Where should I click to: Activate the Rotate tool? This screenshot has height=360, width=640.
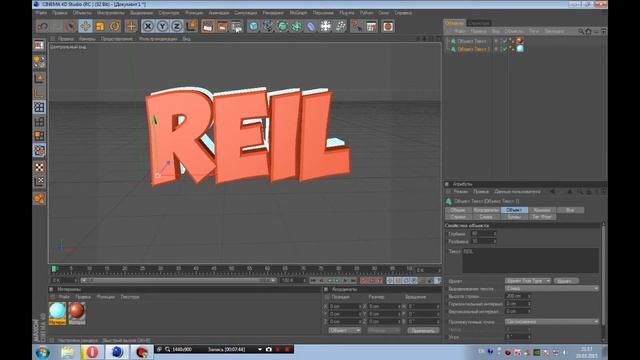pos(115,27)
